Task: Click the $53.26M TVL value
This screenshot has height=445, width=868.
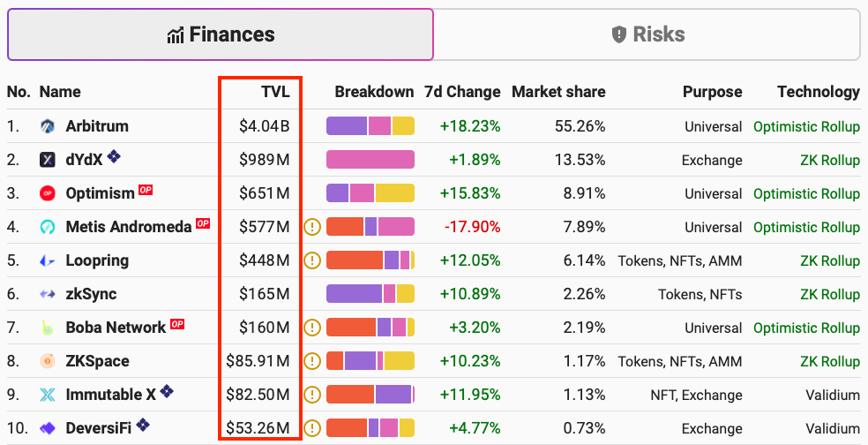Action: pyautogui.click(x=258, y=428)
